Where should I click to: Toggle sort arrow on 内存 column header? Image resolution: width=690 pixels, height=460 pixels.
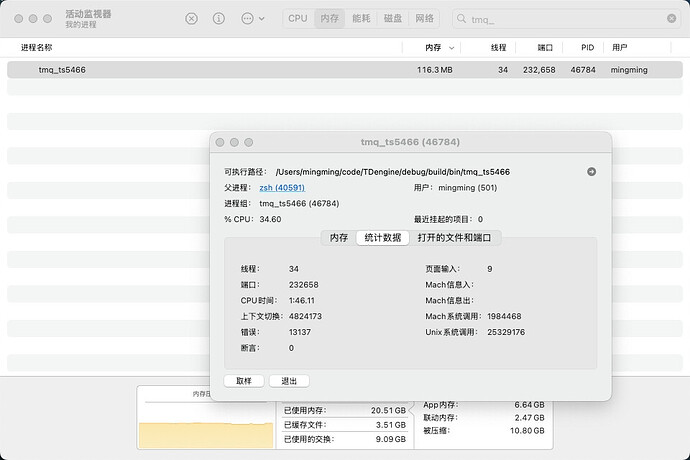tap(453, 47)
